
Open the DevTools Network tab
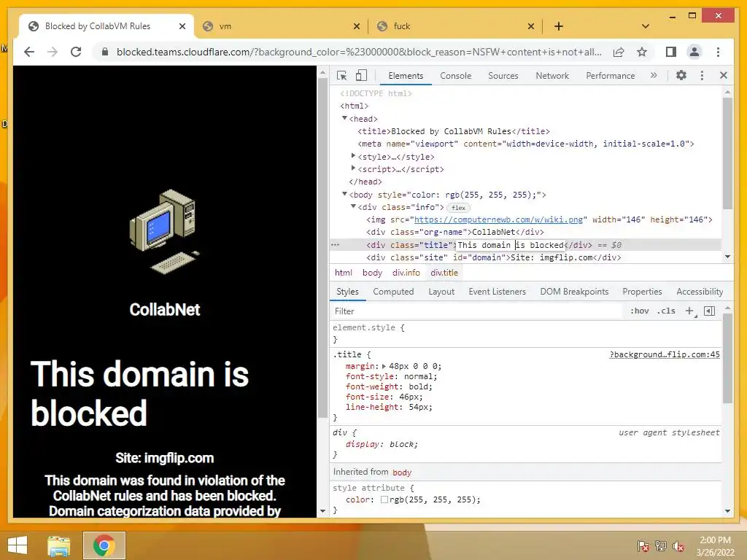tap(552, 76)
